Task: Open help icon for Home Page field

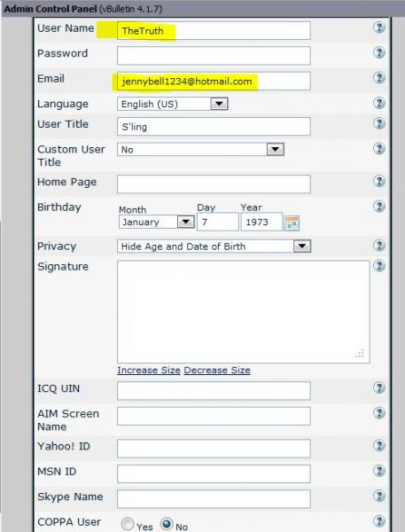Action: click(x=379, y=181)
